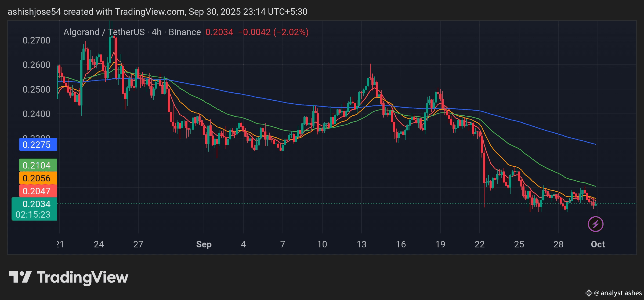Click the TradingView wordmark text
Screen dimensions: 644x300
[83, 277]
